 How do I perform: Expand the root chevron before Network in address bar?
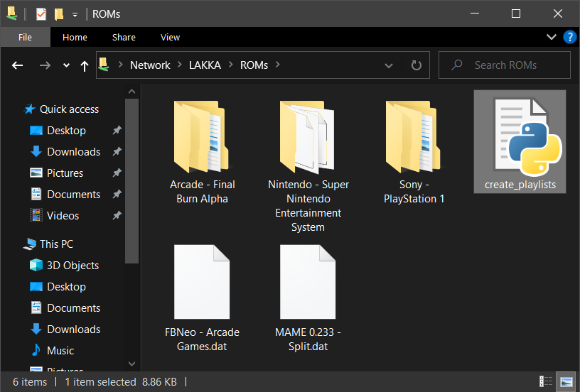(x=121, y=65)
